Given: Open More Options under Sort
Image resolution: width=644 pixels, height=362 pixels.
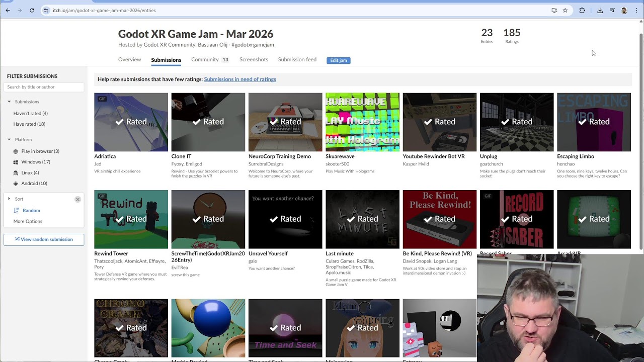Looking at the screenshot, I should point(28,221).
